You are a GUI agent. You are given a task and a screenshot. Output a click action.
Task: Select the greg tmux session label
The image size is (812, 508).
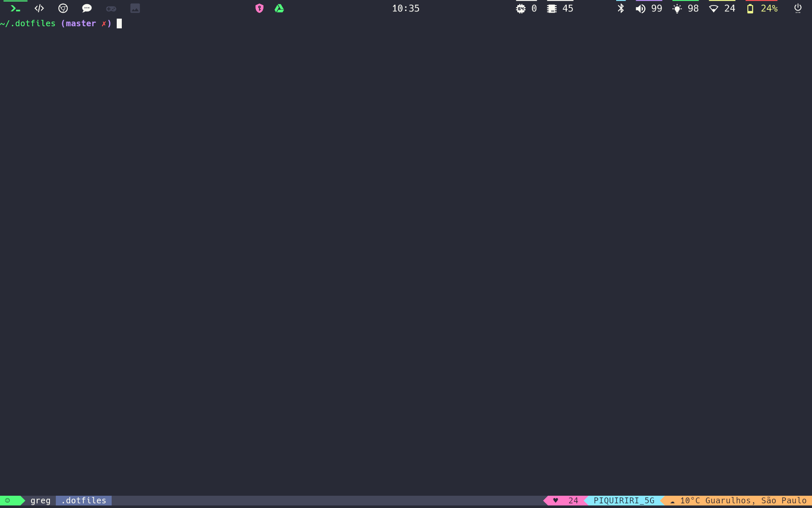click(x=41, y=500)
